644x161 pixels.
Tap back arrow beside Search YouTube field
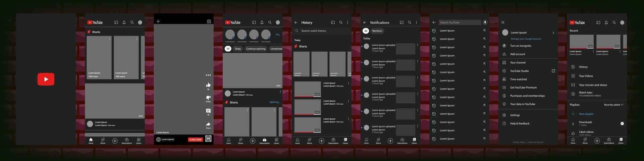pyautogui.click(x=434, y=22)
